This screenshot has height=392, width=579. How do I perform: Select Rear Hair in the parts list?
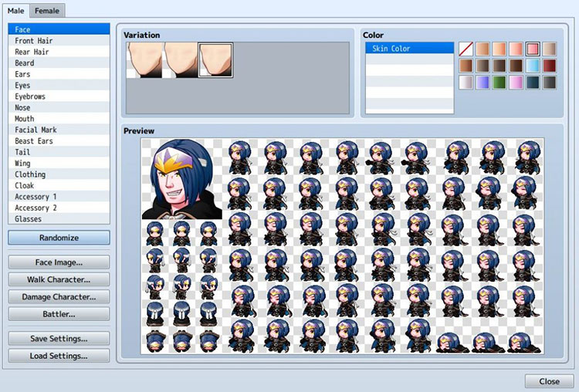pyautogui.click(x=59, y=52)
